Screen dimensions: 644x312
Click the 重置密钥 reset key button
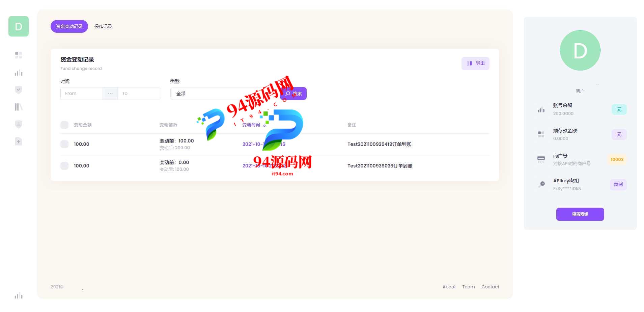pyautogui.click(x=580, y=214)
